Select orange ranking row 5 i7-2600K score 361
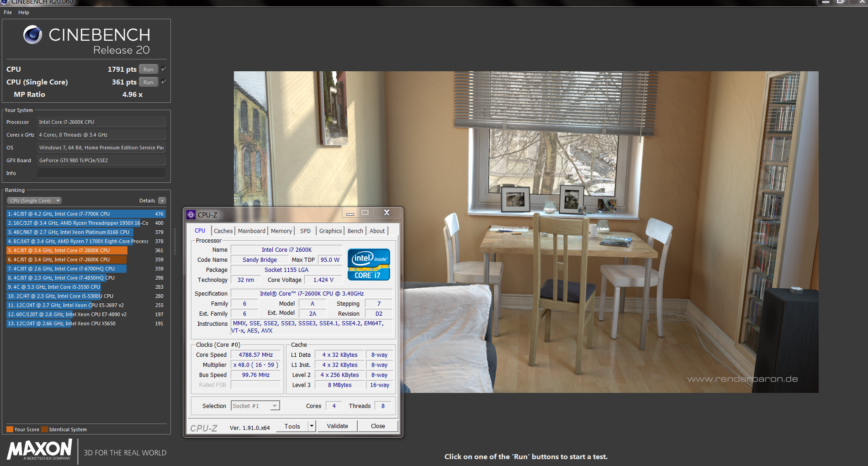This screenshot has height=466, width=868. tap(86, 250)
